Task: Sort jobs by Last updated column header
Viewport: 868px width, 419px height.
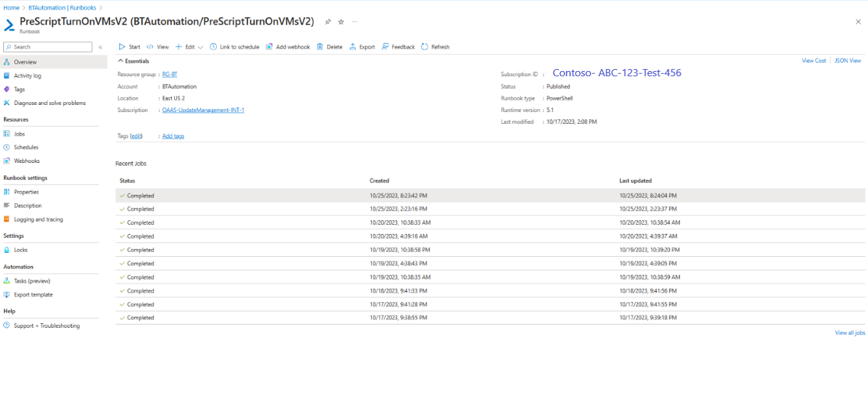Action: click(x=636, y=181)
